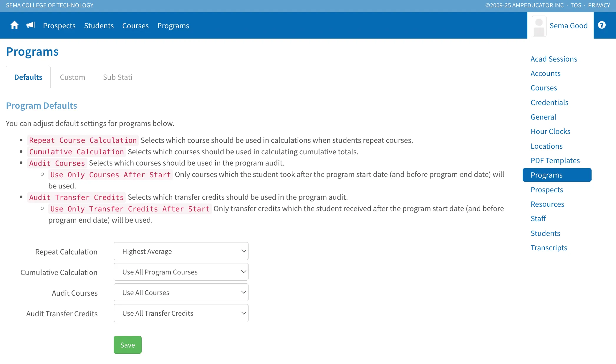Click the Use Only Courses After Start label
This screenshot has width=616, height=364.
[111, 175]
